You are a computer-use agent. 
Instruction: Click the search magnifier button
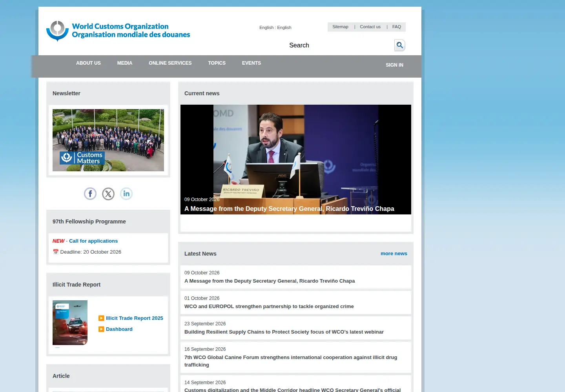pos(400,45)
